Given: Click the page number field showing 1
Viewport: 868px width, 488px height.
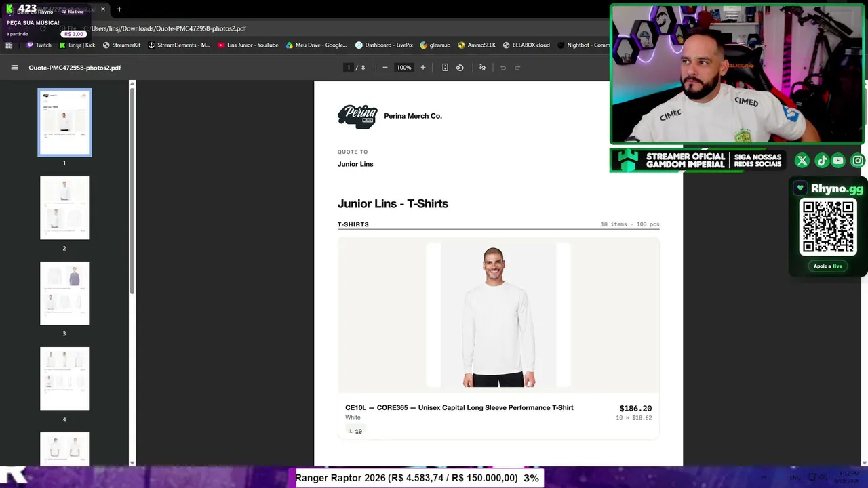Looking at the screenshot, I should click(349, 68).
